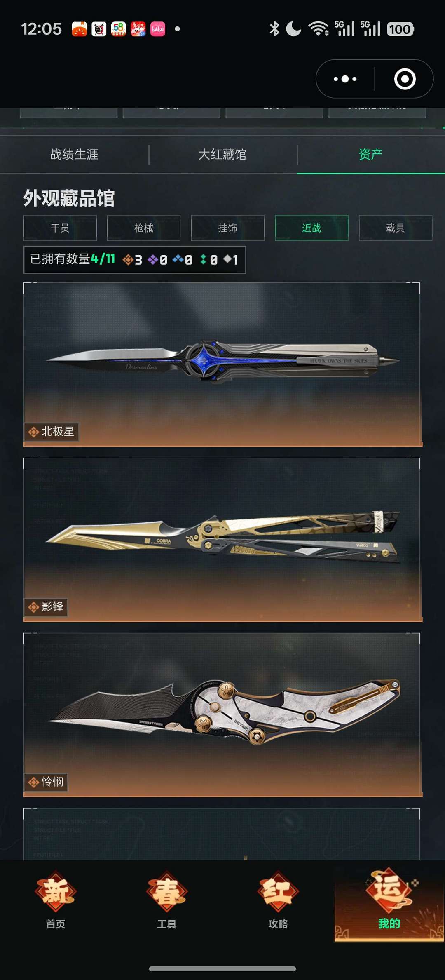Screen dimensions: 445x980
Task: Filter collection by 干员 category
Action: (x=60, y=228)
